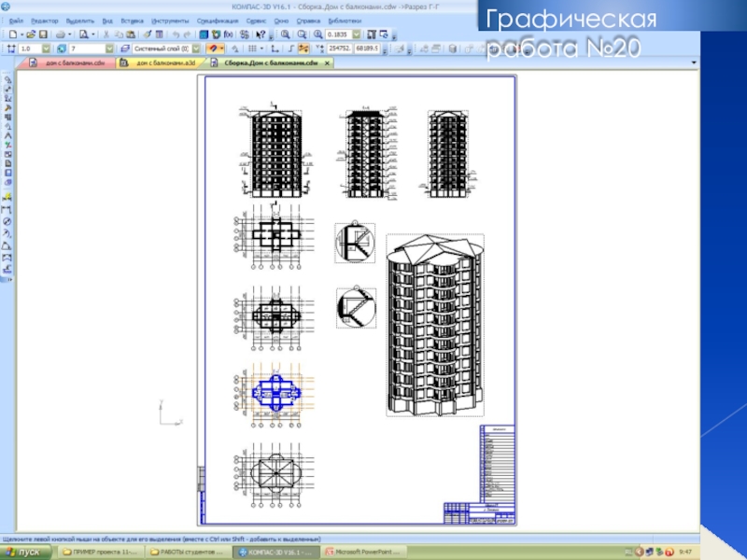Expand the New document dropdown arrow
This screenshot has width=747, height=560.
point(21,35)
